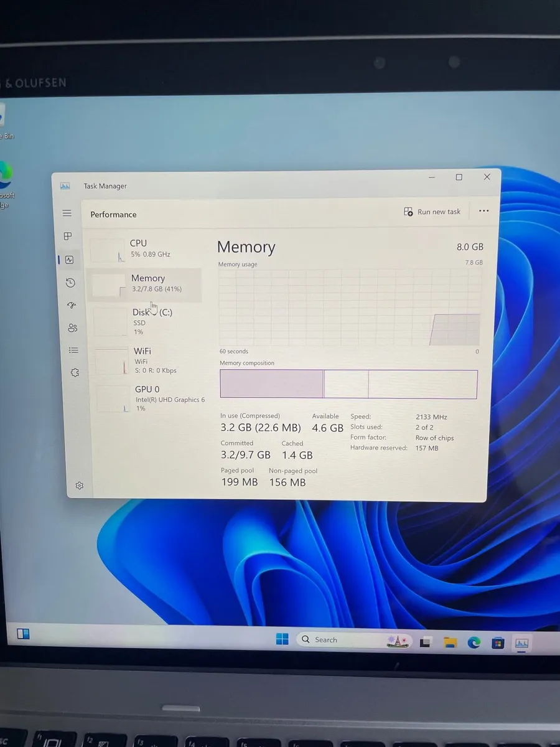Expand the hamburger navigation menu
This screenshot has width=560, height=747.
(67, 214)
